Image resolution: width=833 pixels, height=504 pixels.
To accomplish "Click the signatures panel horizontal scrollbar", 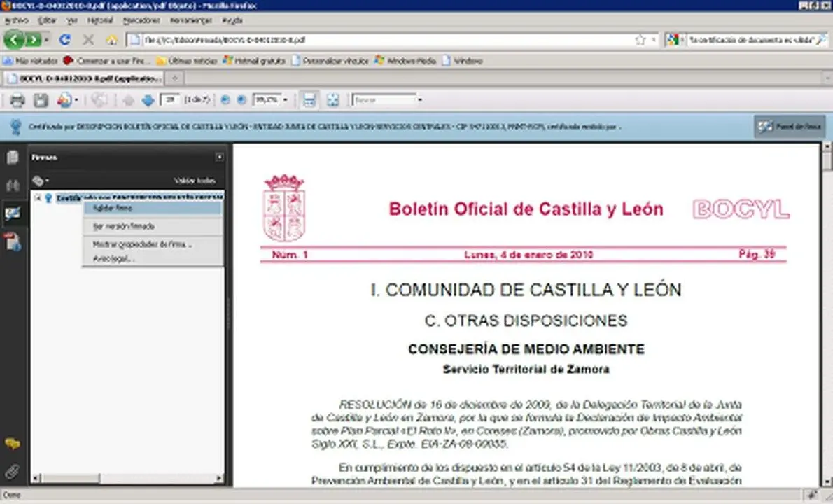I will 70,479.
